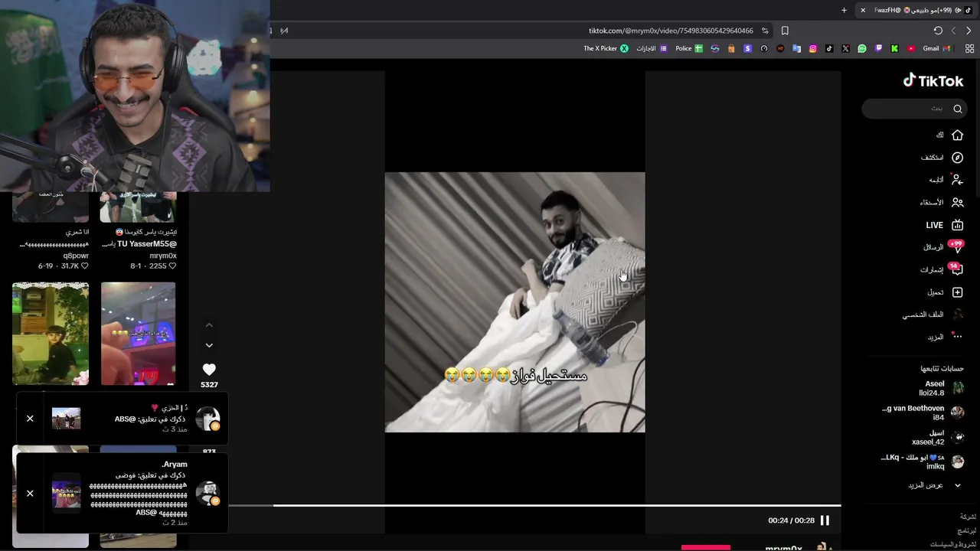The image size is (980, 551).
Task: Open the Police bookmark
Action: click(689, 48)
